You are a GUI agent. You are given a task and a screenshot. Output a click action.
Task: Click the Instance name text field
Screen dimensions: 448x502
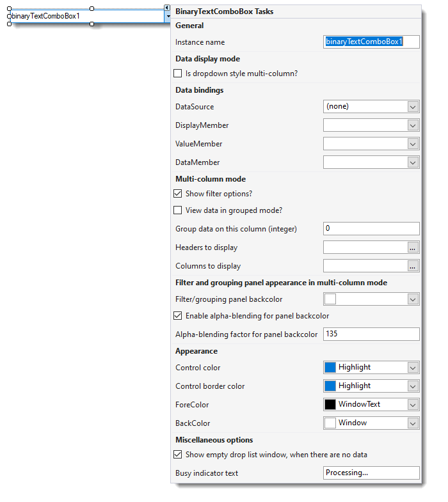(371, 42)
